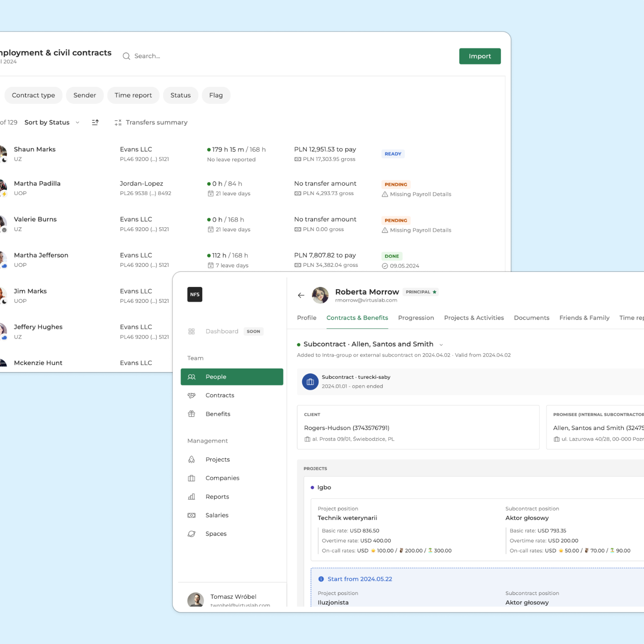Toggle the sort direction icon
Screen dimensions: 644x644
tap(95, 122)
